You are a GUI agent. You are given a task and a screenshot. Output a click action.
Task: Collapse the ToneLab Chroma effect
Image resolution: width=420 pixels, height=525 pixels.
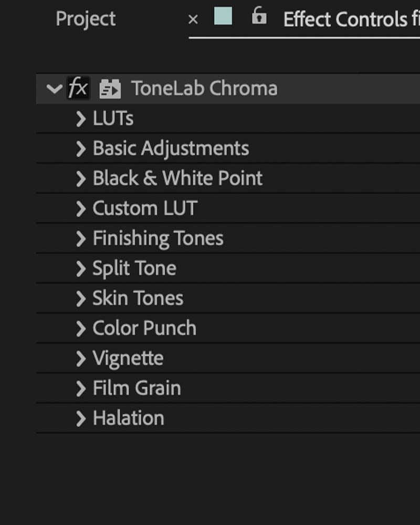point(55,89)
